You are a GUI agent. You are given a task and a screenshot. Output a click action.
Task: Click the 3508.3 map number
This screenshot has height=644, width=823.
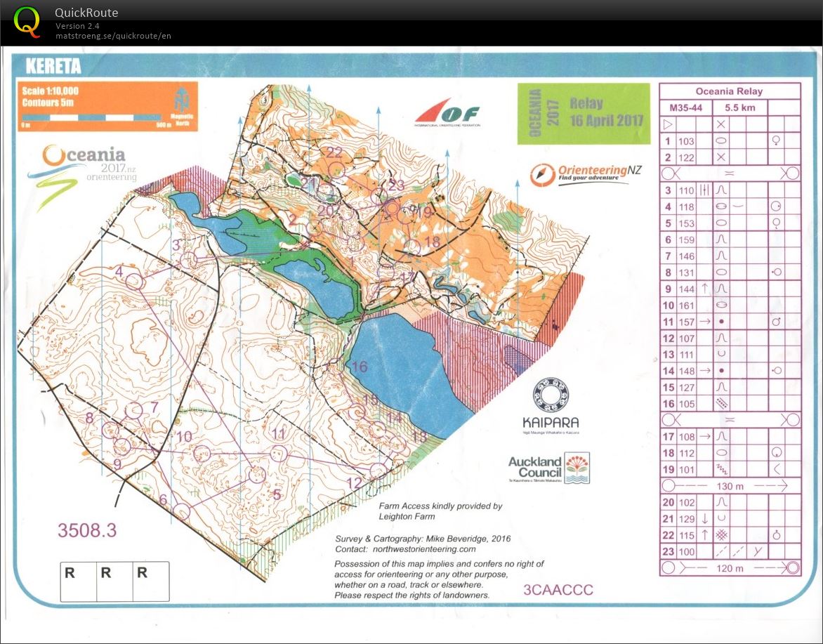point(87,530)
